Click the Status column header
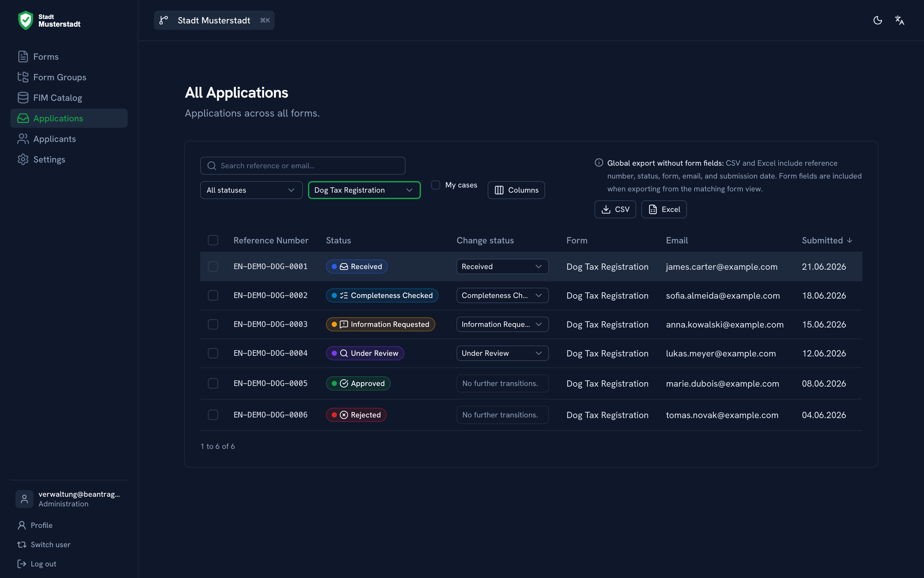This screenshot has width=924, height=578. tap(338, 241)
